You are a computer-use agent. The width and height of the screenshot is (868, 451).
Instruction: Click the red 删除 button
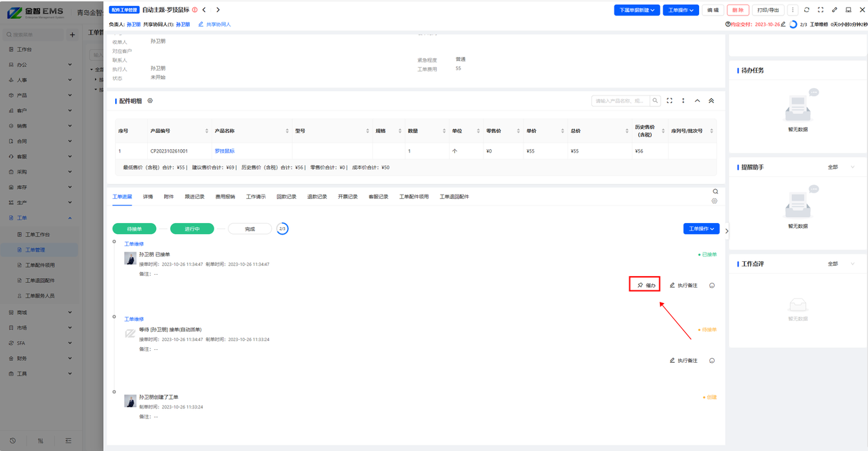[738, 10]
